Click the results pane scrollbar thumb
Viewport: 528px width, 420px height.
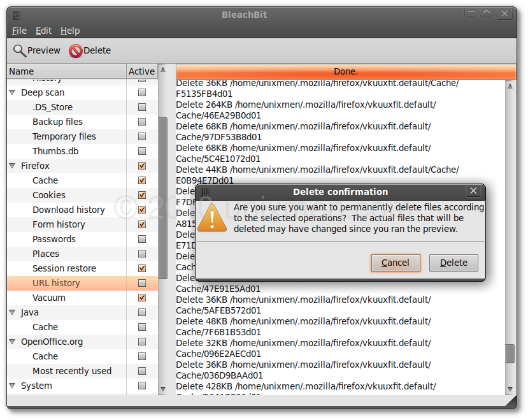[x=510, y=354]
